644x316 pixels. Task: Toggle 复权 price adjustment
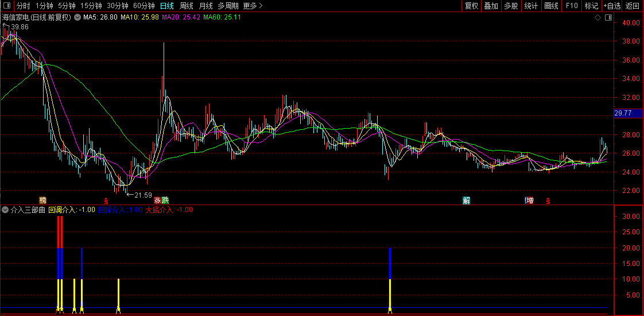471,6
